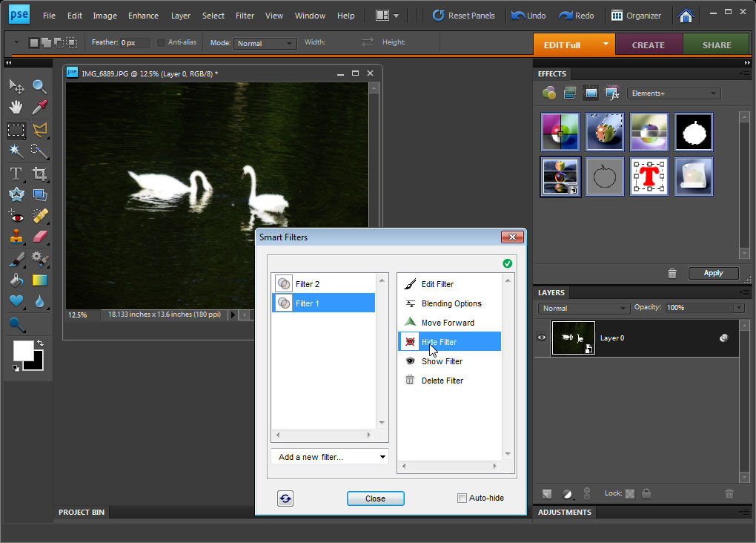
Task: Click the Apply button in Effects panel
Action: point(713,273)
